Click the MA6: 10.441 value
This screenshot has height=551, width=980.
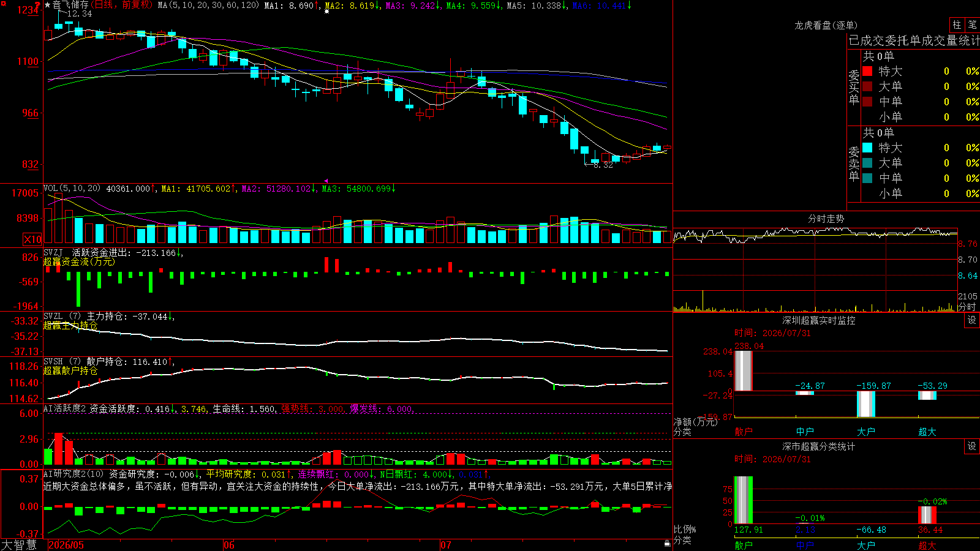601,6
